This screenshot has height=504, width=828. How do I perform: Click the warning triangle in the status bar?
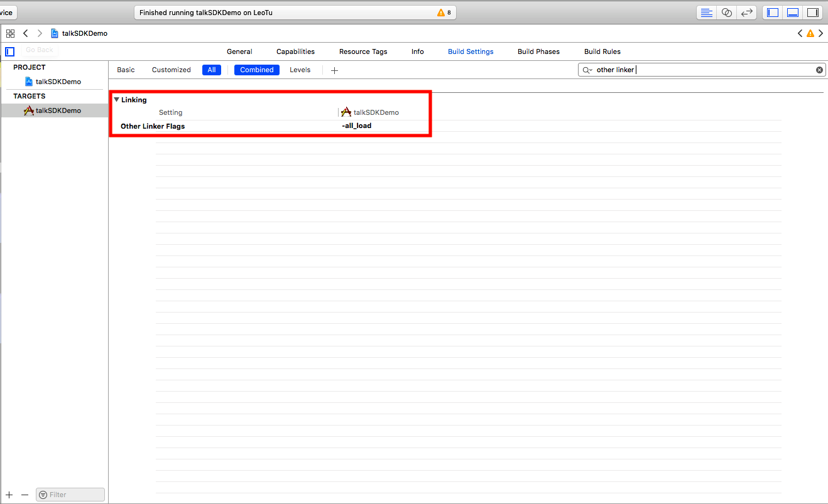coord(440,13)
